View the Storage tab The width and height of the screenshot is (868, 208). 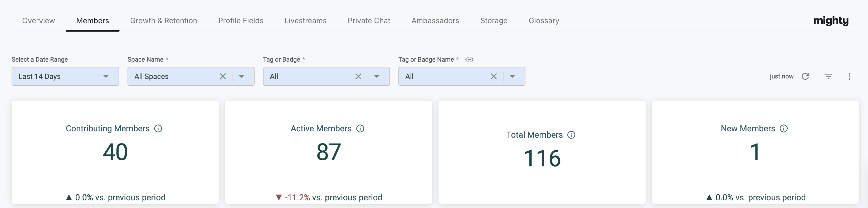tap(494, 21)
